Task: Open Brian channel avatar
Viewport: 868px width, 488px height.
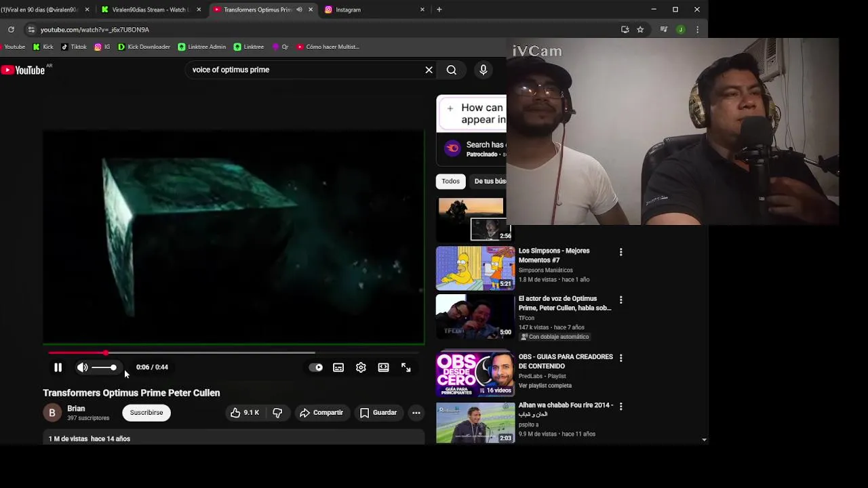Action: click(x=52, y=413)
